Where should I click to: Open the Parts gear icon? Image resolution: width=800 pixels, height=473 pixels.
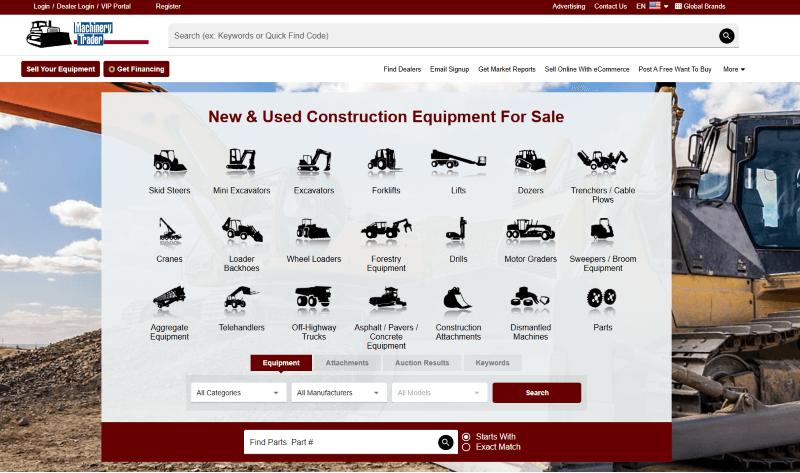click(602, 298)
